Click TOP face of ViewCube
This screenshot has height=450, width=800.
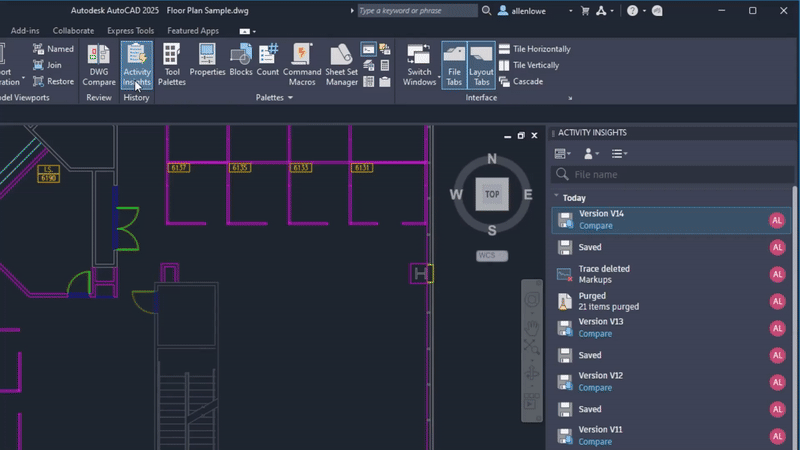[x=492, y=194]
